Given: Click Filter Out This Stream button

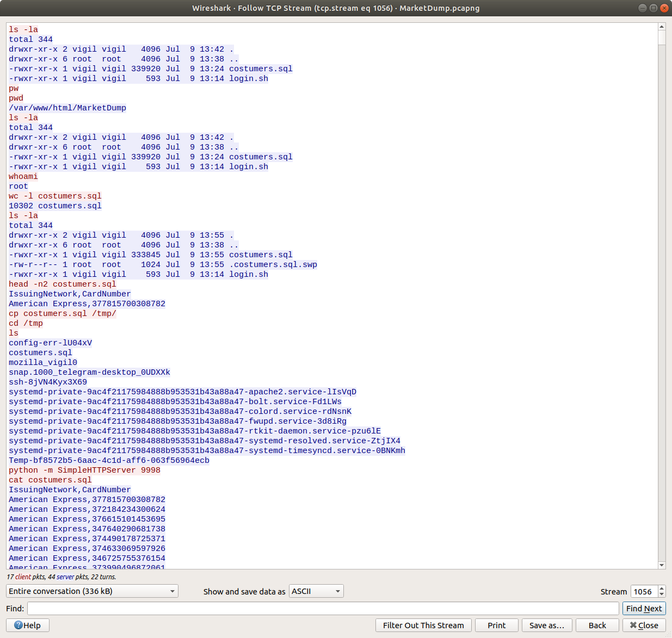Looking at the screenshot, I should pyautogui.click(x=423, y=625).
